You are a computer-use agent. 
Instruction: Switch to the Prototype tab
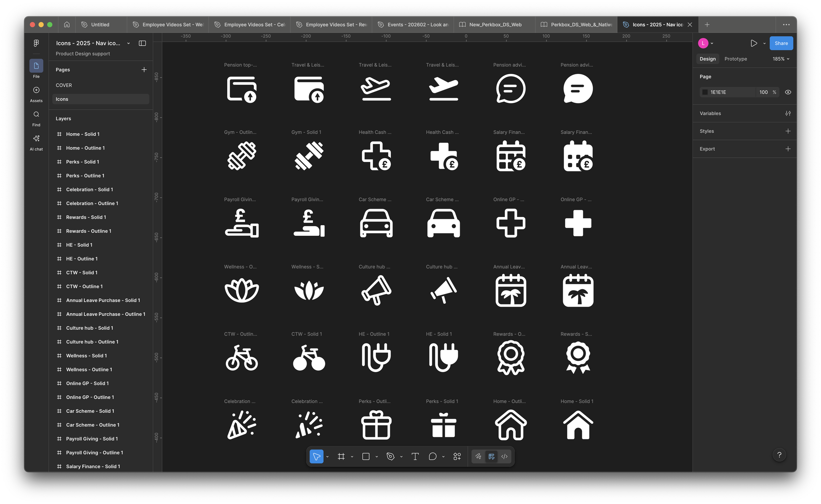735,59
